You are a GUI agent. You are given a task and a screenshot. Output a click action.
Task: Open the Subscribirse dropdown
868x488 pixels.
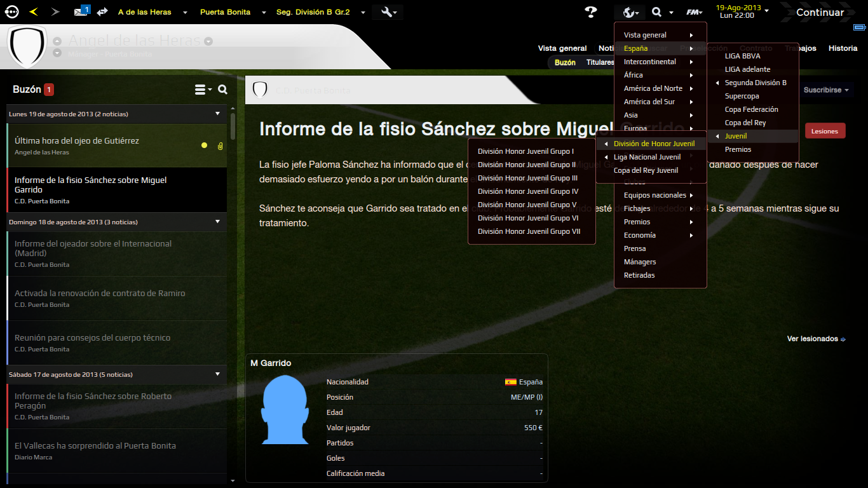click(x=826, y=90)
